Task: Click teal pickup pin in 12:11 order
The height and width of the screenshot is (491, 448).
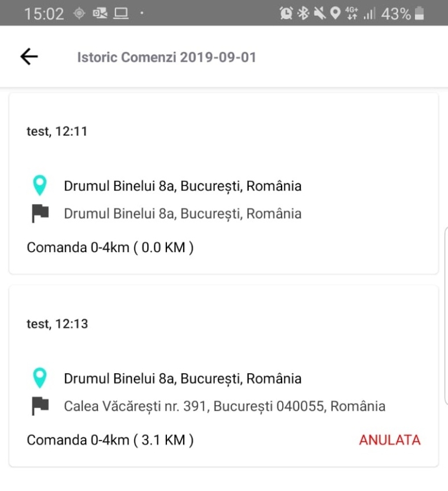Action: click(x=40, y=186)
